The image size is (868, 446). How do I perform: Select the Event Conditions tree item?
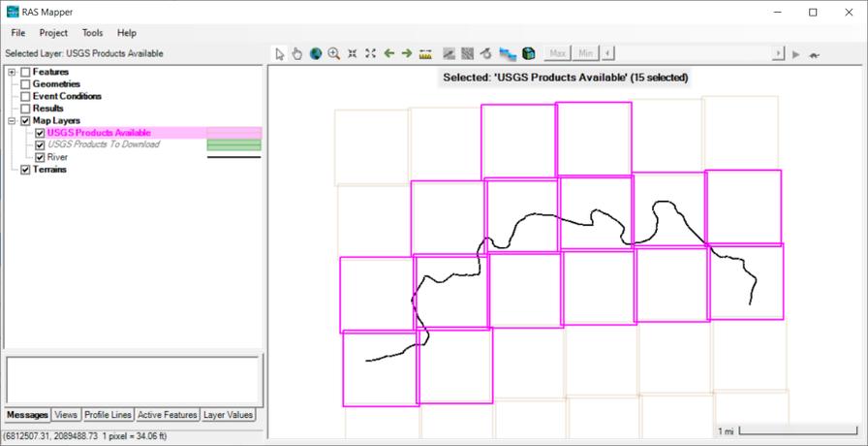click(67, 96)
